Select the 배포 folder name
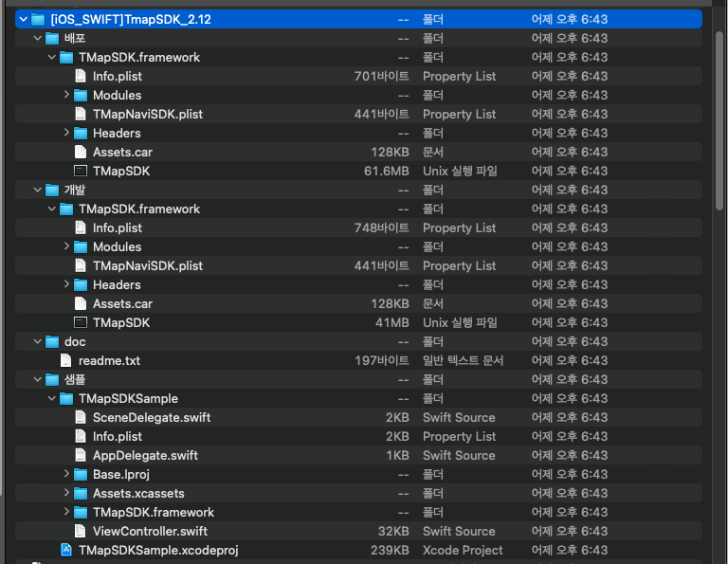 click(75, 38)
